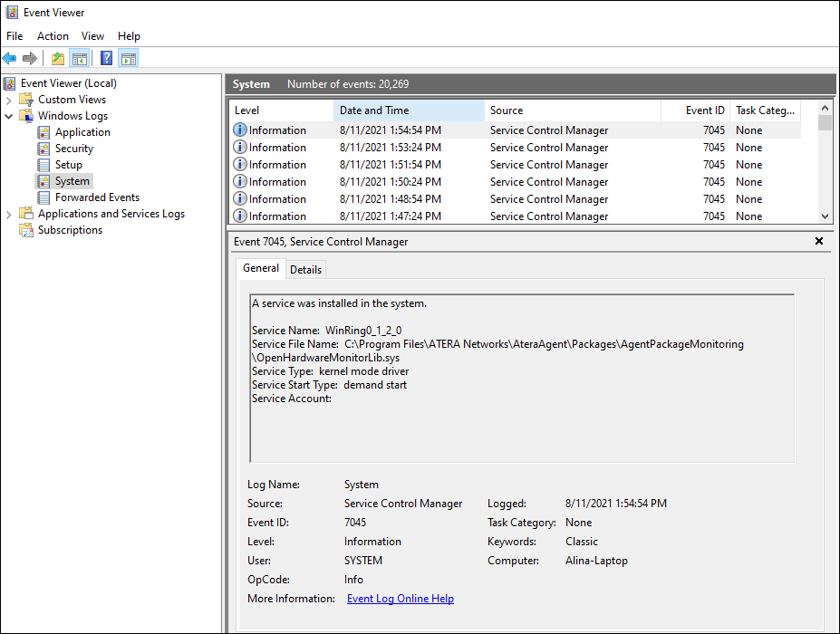Screen dimensions: 840x634
Task: Open the Subscriptions tree item
Action: 70,230
